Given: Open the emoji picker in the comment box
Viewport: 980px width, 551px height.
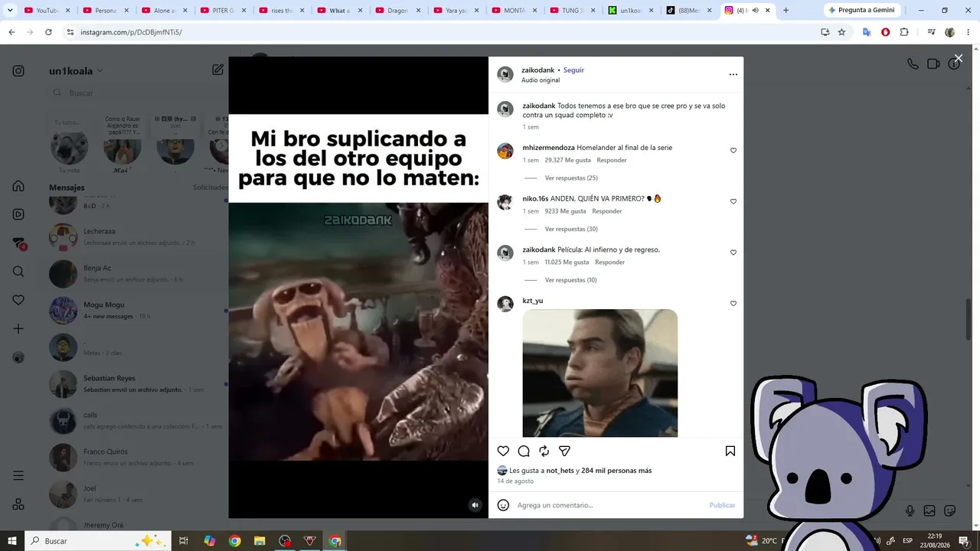Looking at the screenshot, I should 503,505.
